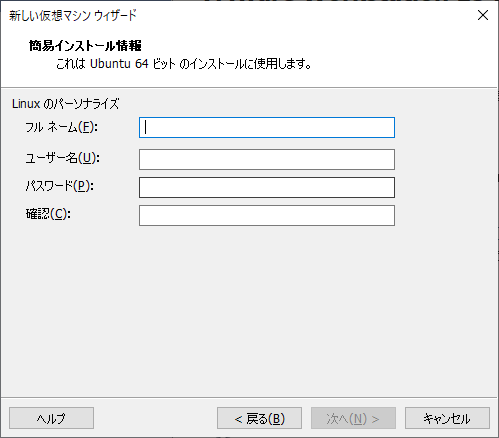Click the empty title bar space beside the X
Viewport: 499px width, 438px height.
300,15
